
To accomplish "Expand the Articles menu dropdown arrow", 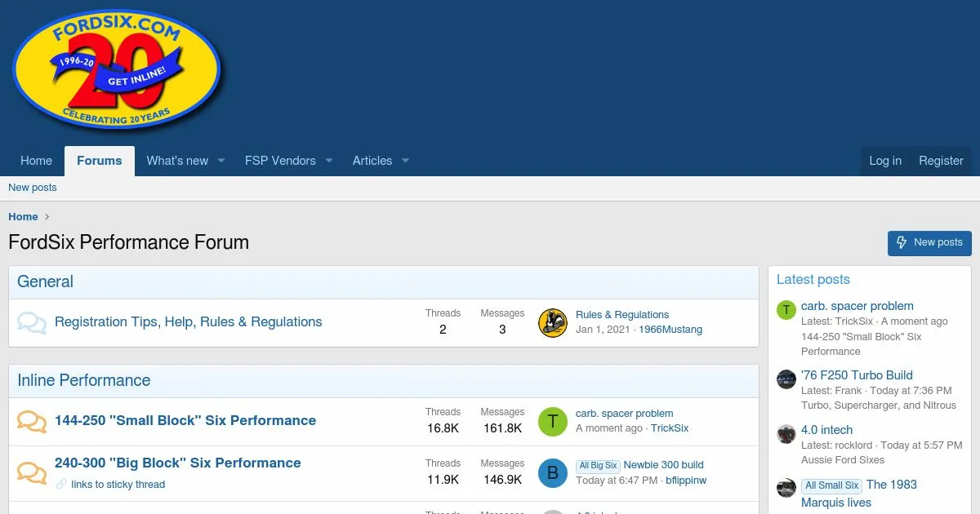I will click(405, 161).
